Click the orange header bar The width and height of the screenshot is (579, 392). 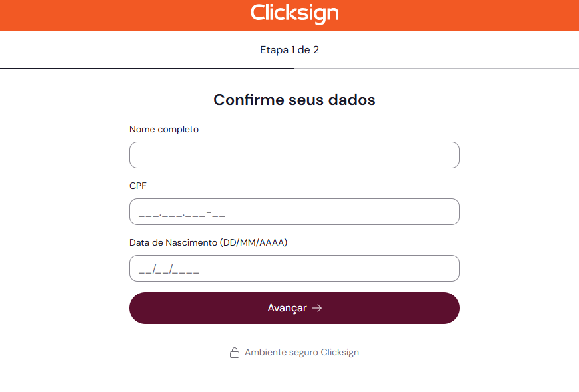click(x=100, y=14)
